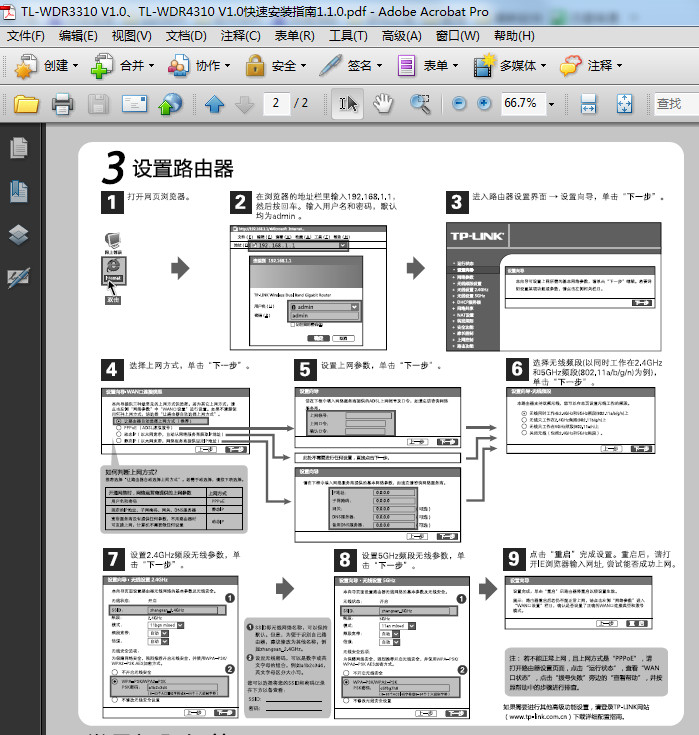Expand the 表单 toolbar dropdown arrow

[455, 66]
